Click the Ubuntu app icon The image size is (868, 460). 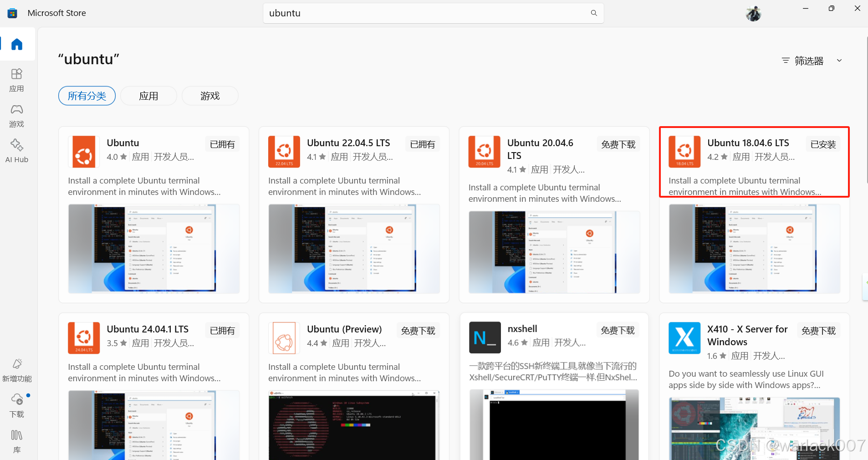(x=84, y=152)
